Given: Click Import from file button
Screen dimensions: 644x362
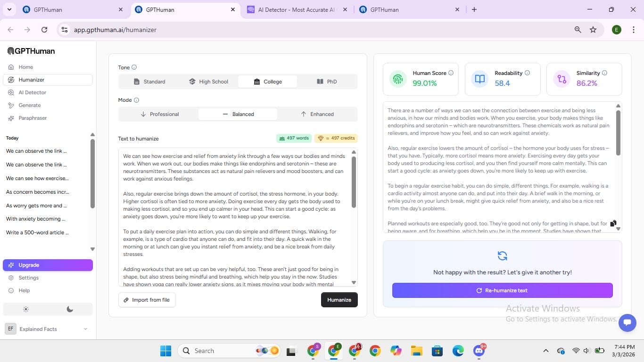Looking at the screenshot, I should 147,300.
